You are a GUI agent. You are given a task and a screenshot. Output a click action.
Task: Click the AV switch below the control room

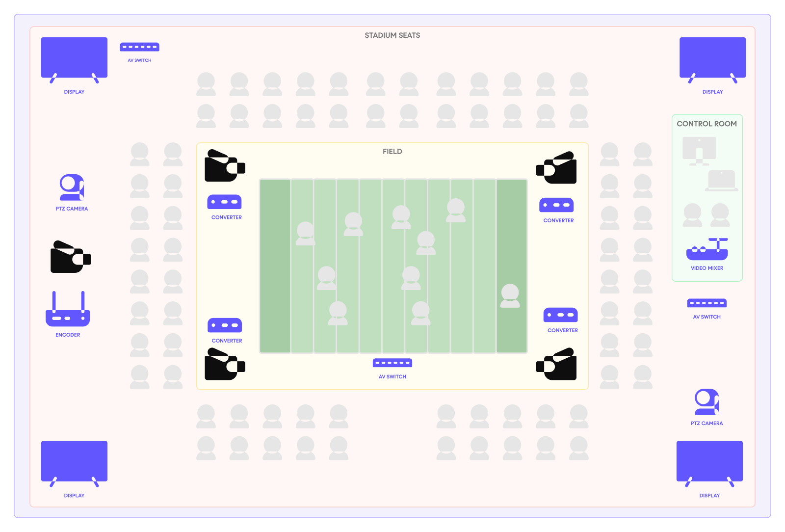click(x=706, y=303)
